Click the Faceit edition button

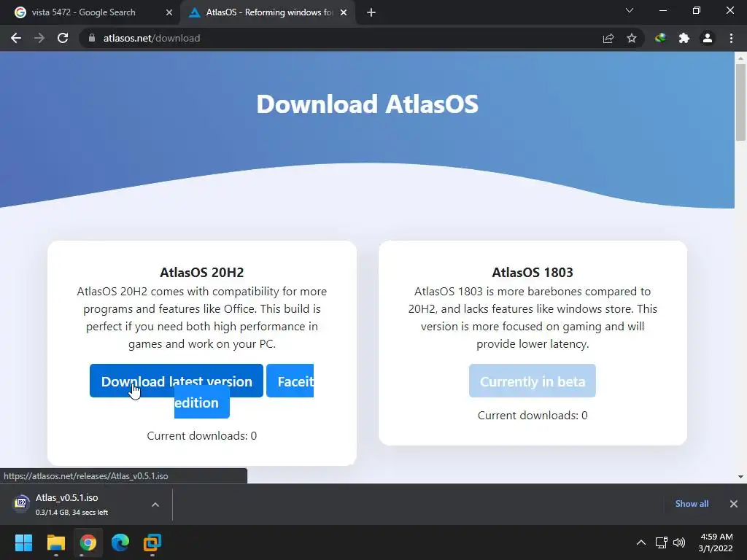pos(290,381)
